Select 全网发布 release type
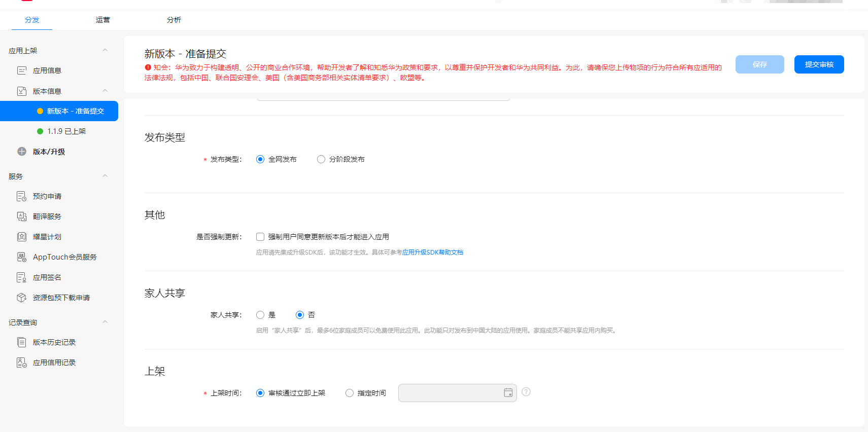This screenshot has height=432, width=868. tap(260, 159)
